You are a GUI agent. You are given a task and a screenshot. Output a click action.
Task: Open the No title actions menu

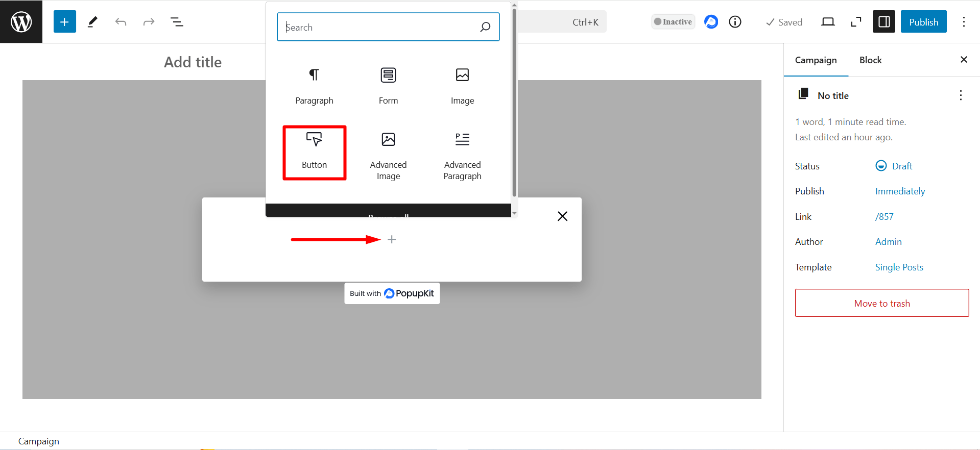[x=961, y=95]
